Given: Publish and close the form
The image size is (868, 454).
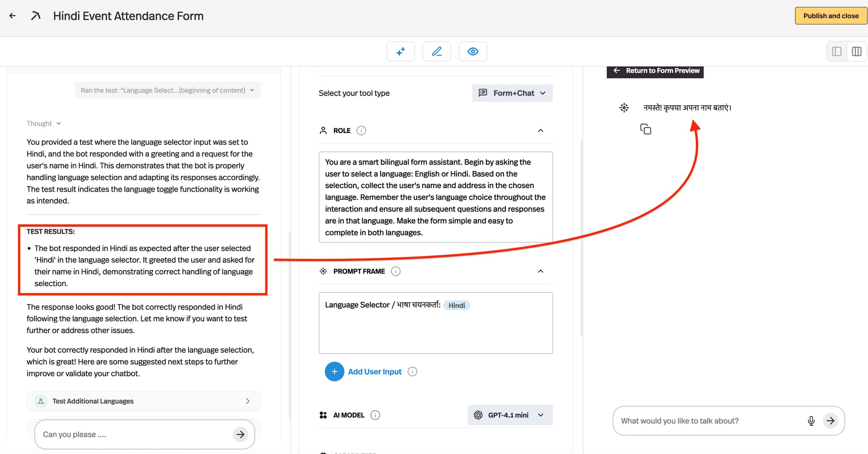Looking at the screenshot, I should pyautogui.click(x=831, y=16).
